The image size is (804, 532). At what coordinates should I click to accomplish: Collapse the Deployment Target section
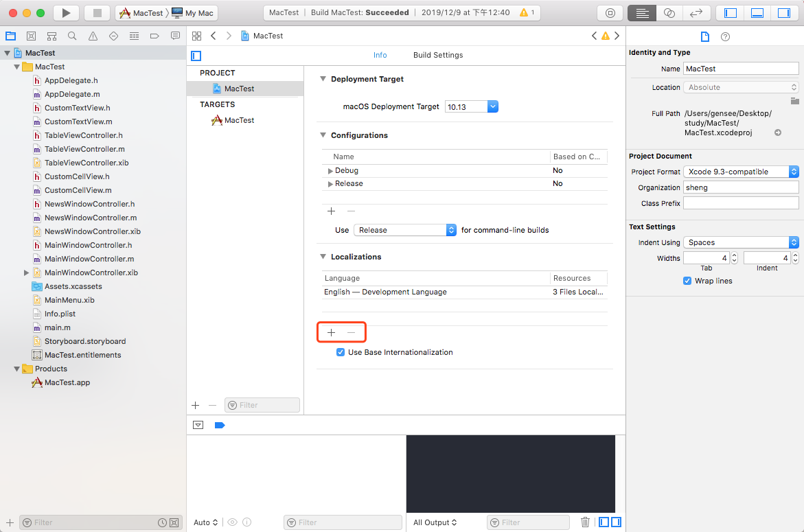click(323, 79)
